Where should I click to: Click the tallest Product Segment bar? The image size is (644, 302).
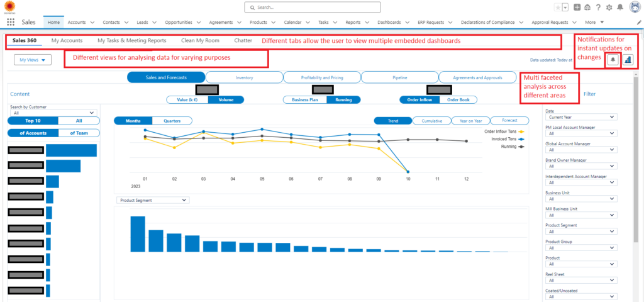[138, 234]
